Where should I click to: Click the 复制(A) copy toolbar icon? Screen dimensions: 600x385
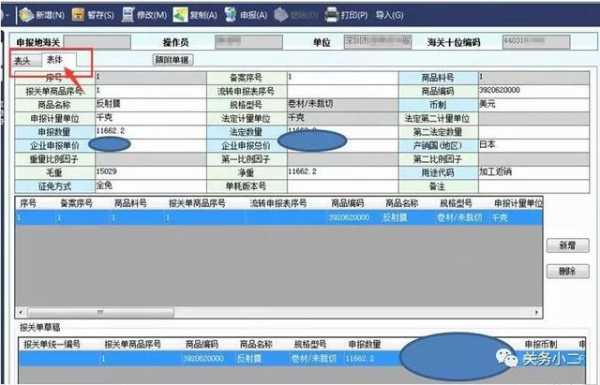(180, 15)
